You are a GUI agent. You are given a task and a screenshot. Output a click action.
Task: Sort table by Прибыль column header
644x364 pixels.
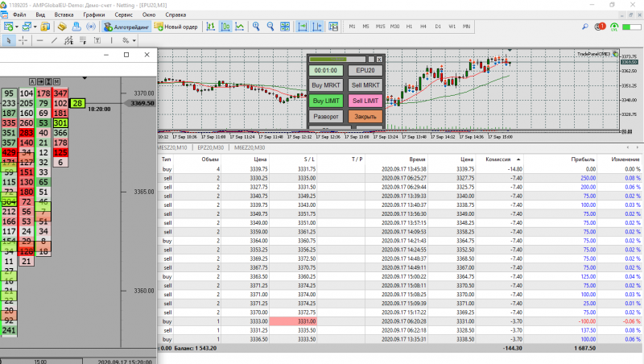click(x=583, y=159)
